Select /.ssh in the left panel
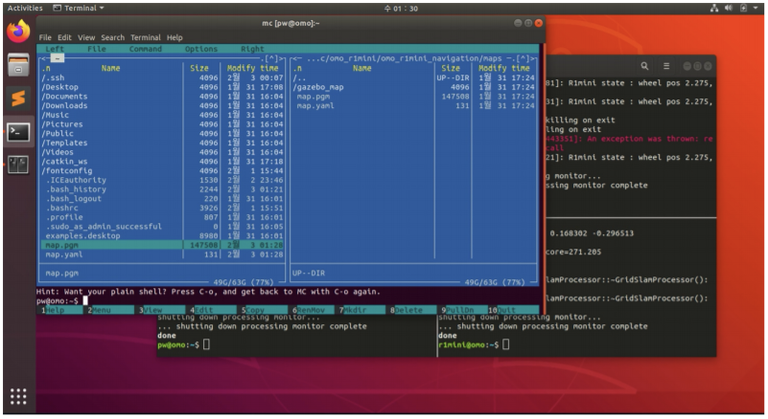768x419 pixels. (x=53, y=77)
